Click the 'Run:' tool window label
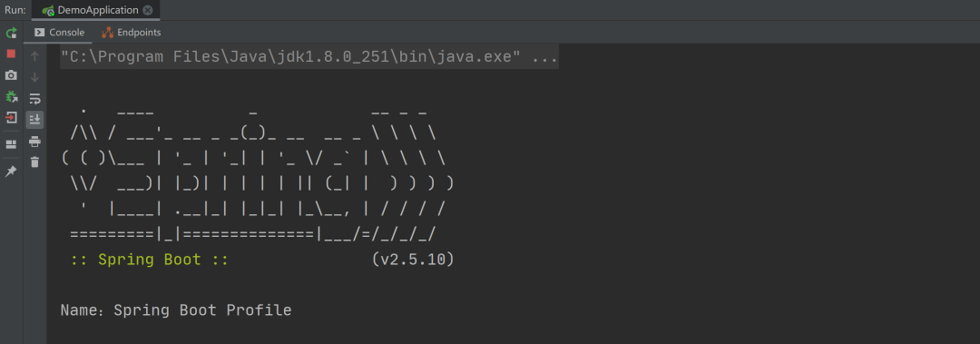980x344 pixels. click(x=15, y=10)
